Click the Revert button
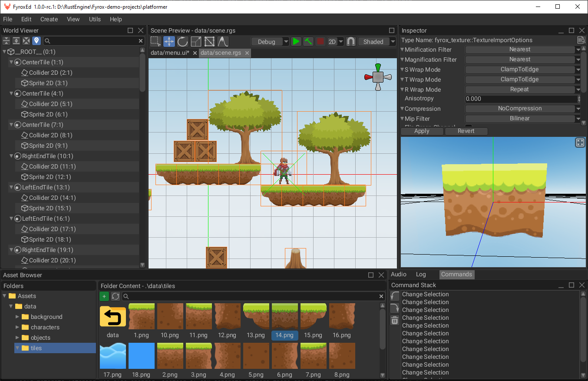 [x=466, y=131]
